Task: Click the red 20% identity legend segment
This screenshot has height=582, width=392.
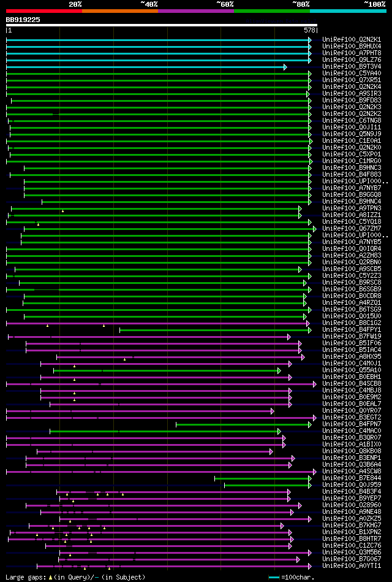Action: 44,11
